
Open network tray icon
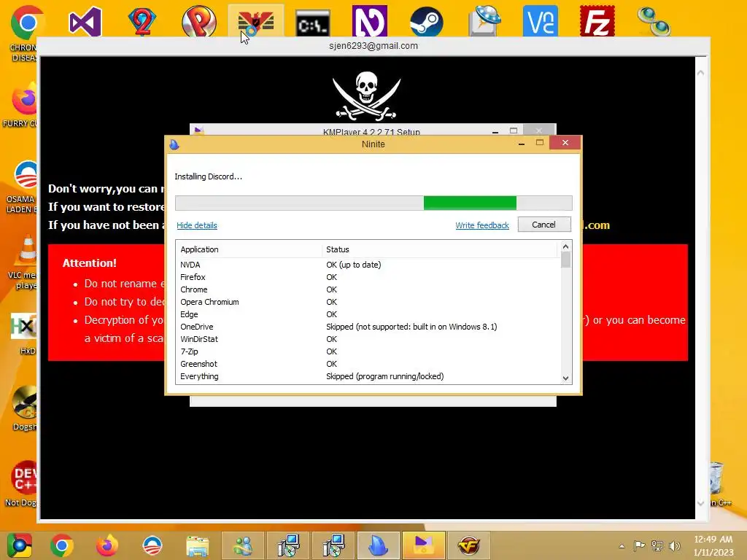point(657,545)
